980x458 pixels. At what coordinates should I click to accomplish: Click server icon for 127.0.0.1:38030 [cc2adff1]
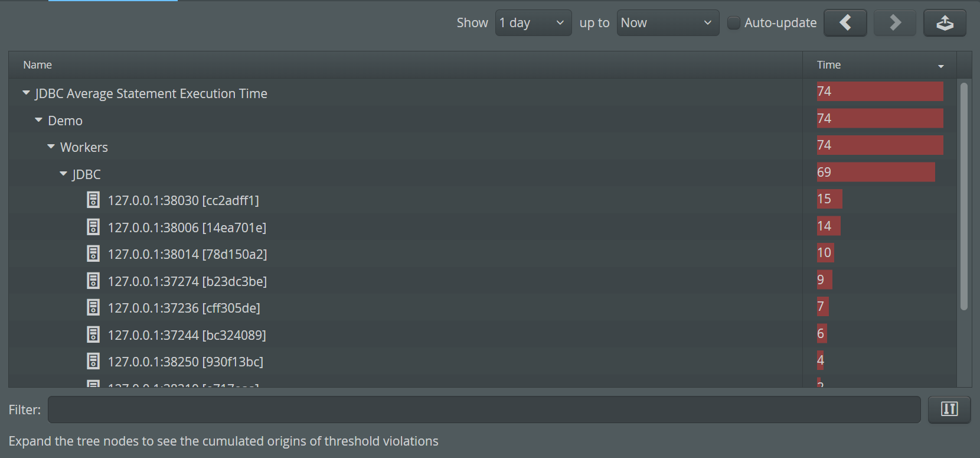[93, 200]
